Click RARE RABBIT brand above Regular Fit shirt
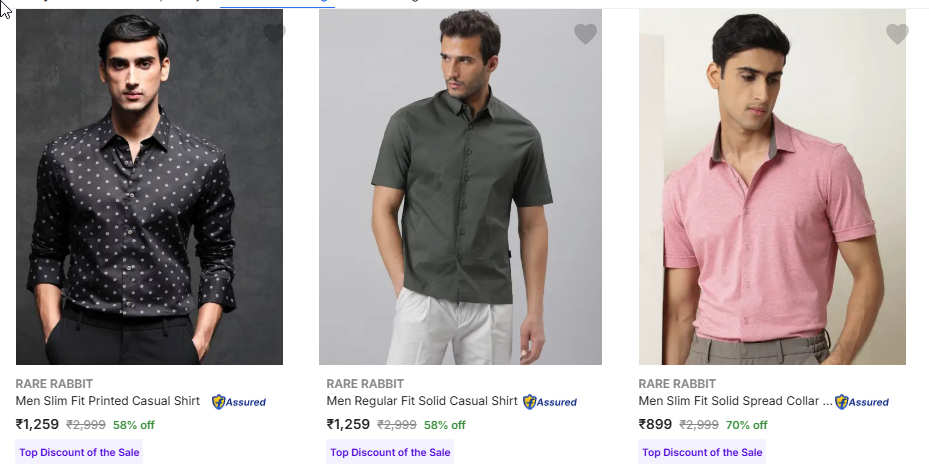 tap(365, 383)
